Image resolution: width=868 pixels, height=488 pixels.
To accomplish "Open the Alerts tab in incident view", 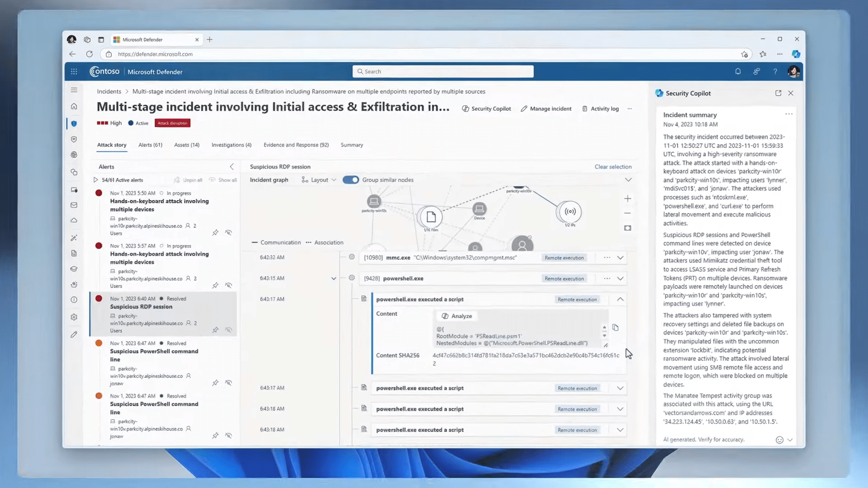I will click(150, 145).
